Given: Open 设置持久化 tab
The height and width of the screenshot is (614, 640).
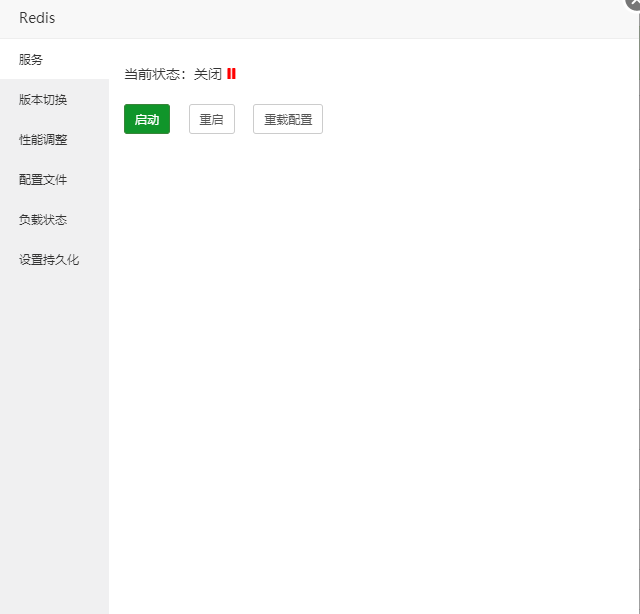Looking at the screenshot, I should pyautogui.click(x=54, y=259).
